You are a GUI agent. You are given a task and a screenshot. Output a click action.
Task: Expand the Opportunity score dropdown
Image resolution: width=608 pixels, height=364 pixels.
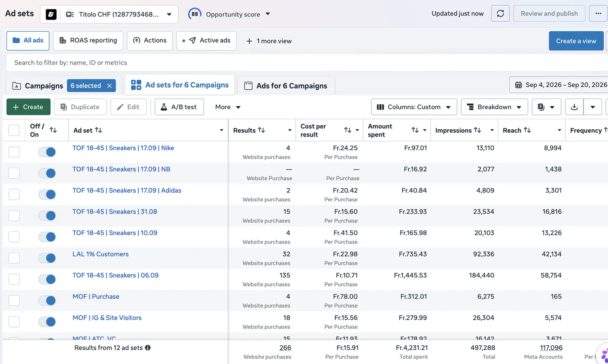tap(268, 14)
